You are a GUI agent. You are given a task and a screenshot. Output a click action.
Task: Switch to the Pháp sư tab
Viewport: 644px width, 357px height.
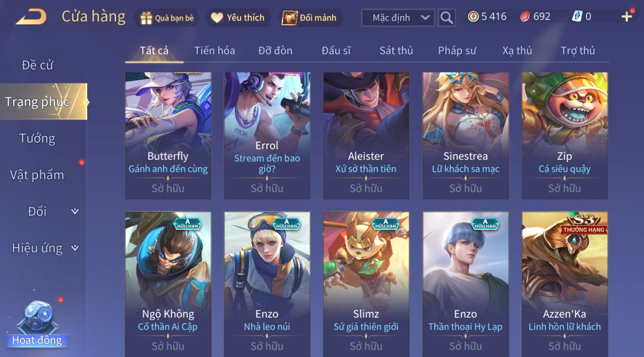(457, 50)
